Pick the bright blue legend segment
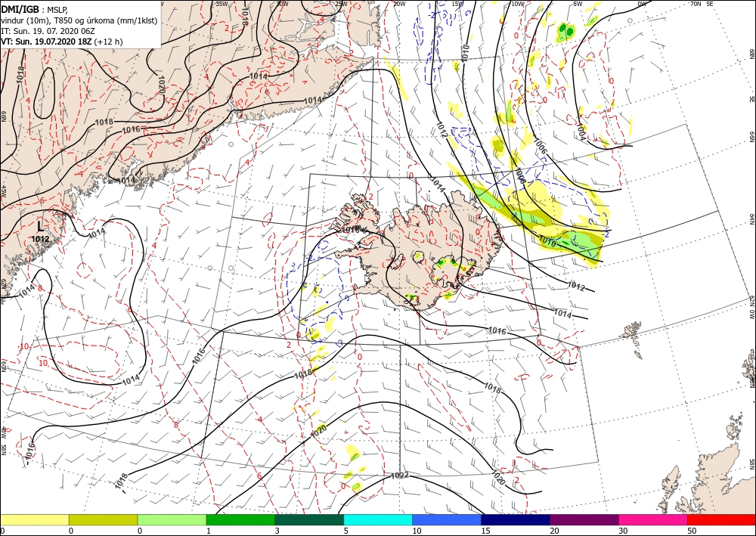 point(447,520)
